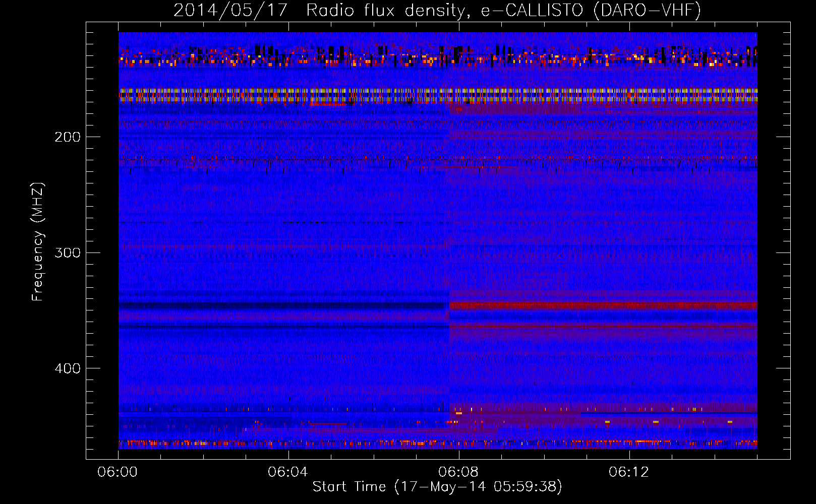Image resolution: width=816 pixels, height=504 pixels.
Task: Click the 200 frequency tick label
Action: click(68, 137)
